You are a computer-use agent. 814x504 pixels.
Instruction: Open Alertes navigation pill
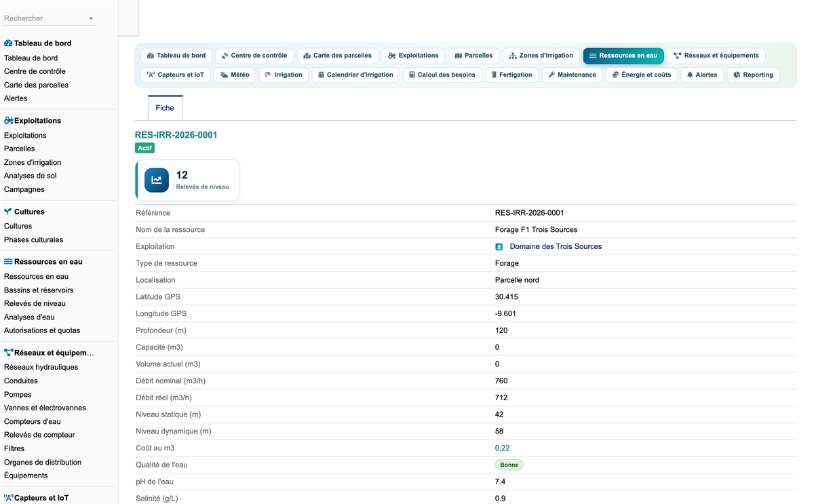702,75
